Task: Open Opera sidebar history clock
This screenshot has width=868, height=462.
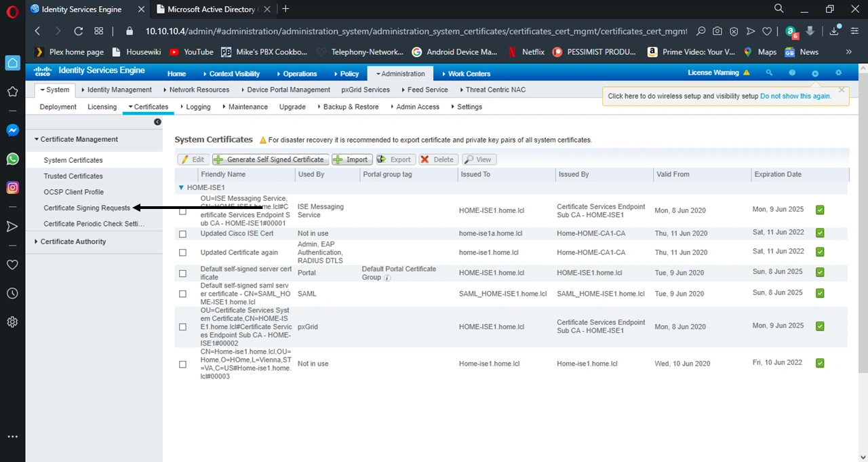Action: [12, 294]
